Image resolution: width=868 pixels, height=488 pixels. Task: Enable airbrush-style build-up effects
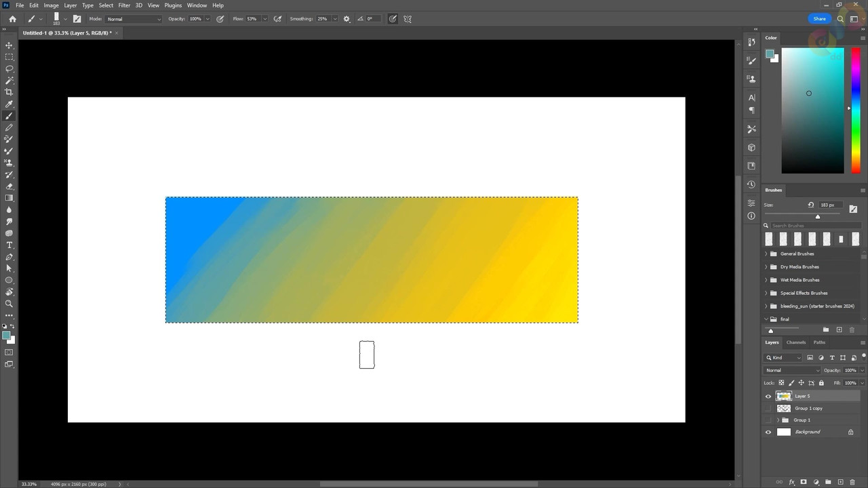click(277, 19)
